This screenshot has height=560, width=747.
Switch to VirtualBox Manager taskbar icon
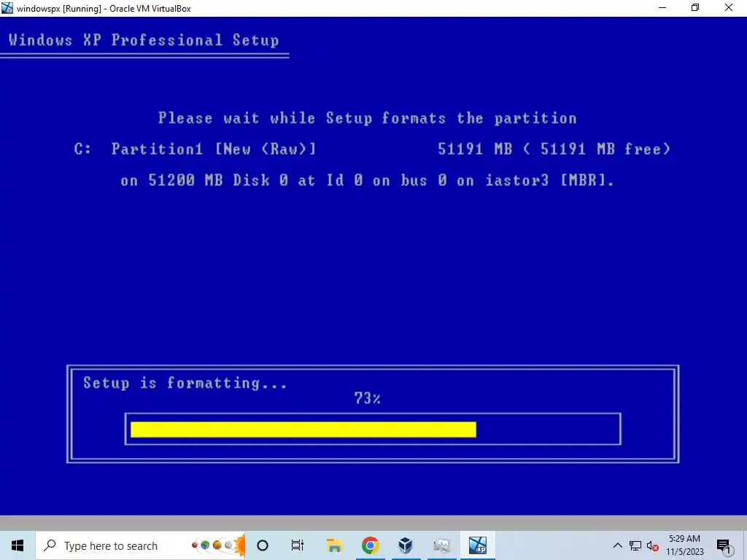(x=406, y=545)
